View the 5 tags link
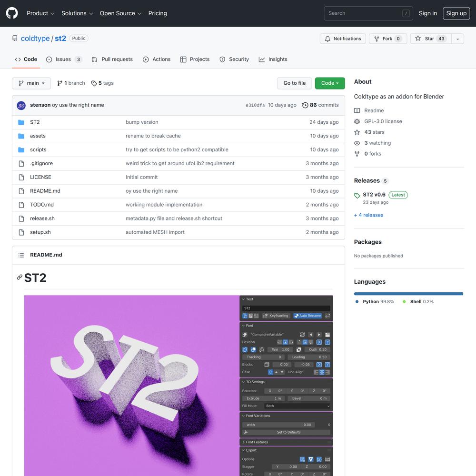The image size is (476, 476). click(103, 83)
